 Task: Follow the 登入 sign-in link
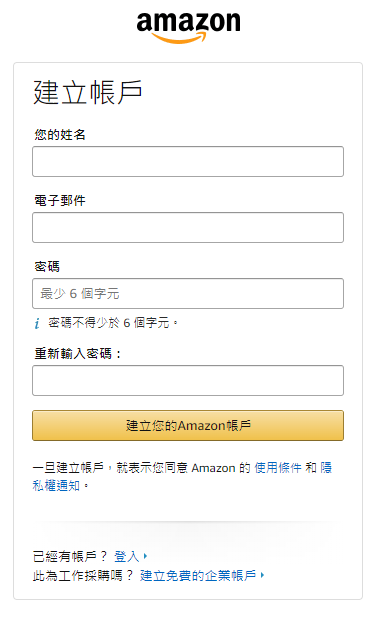click(x=127, y=557)
